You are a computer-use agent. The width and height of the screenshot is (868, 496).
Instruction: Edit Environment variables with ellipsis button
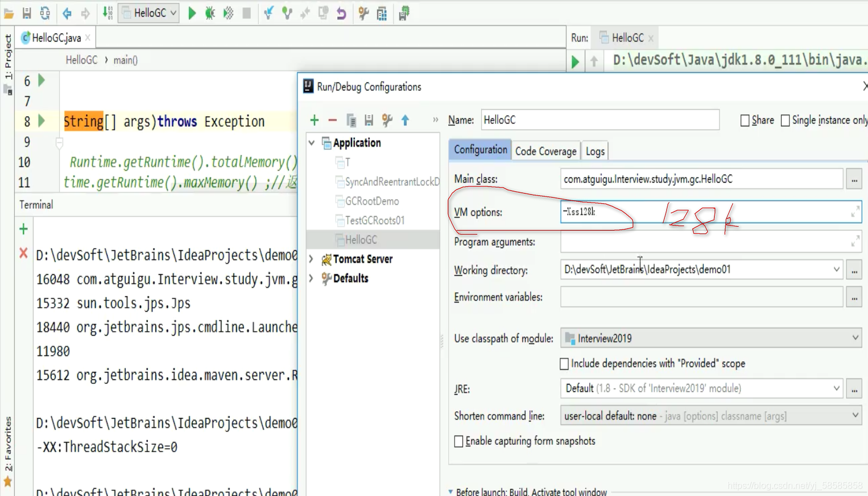click(x=854, y=297)
